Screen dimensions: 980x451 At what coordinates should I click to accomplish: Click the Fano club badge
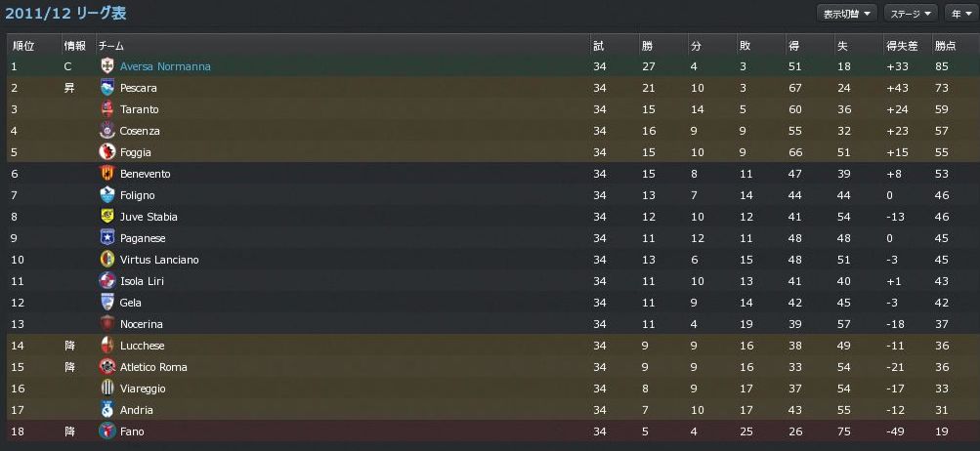(107, 430)
